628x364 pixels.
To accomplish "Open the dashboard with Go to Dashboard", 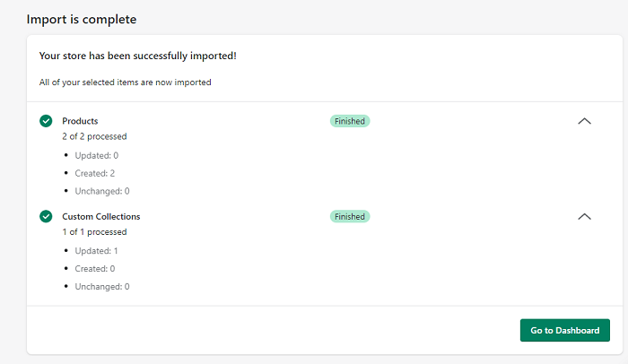I will pyautogui.click(x=564, y=330).
